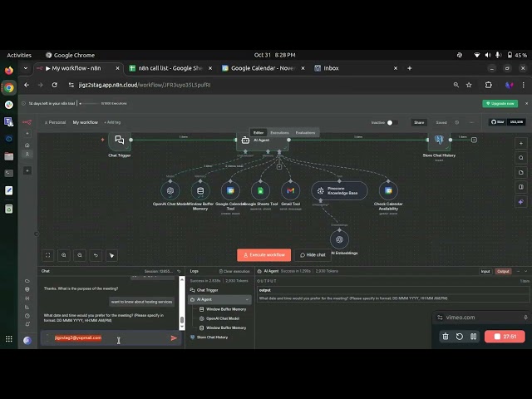This screenshot has height=399, width=532.
Task: Select the Editor tab
Action: click(x=259, y=133)
